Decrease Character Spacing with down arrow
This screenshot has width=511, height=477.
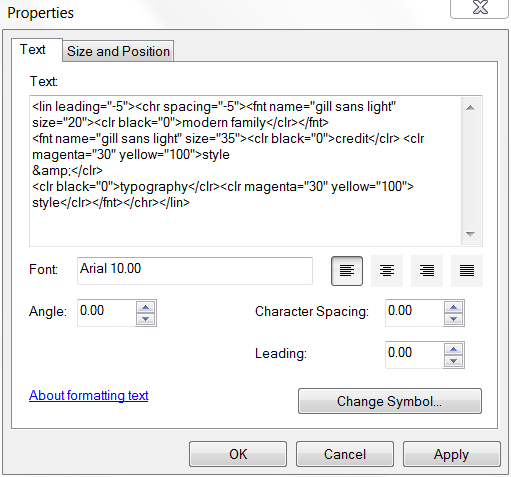(x=454, y=319)
